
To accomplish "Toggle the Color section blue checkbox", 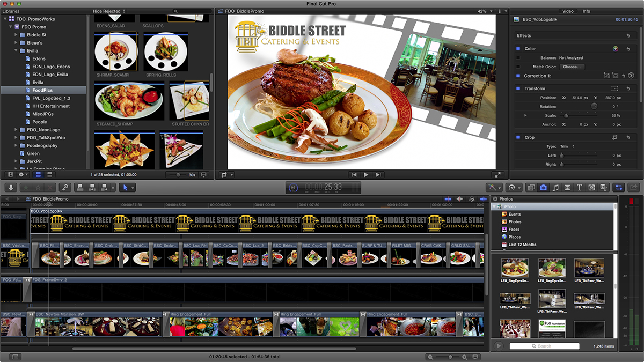I will point(518,49).
